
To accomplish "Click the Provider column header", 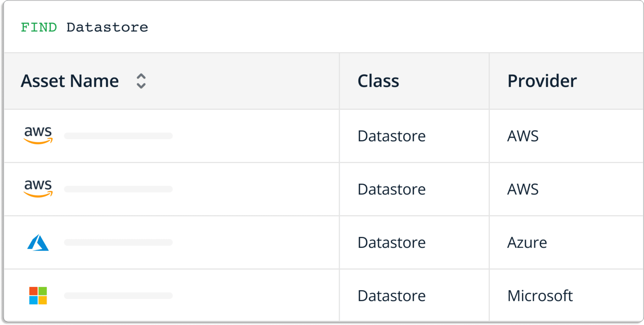I will click(542, 81).
